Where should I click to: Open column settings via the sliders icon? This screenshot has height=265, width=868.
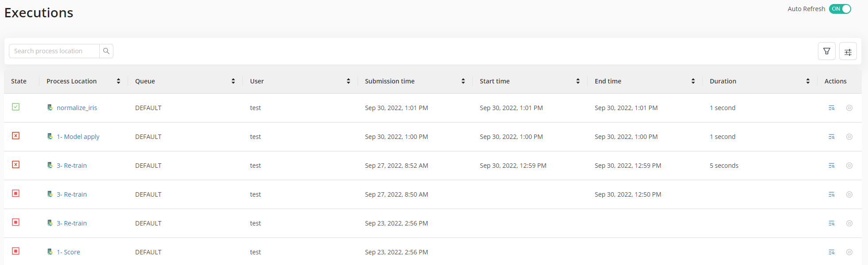click(848, 51)
